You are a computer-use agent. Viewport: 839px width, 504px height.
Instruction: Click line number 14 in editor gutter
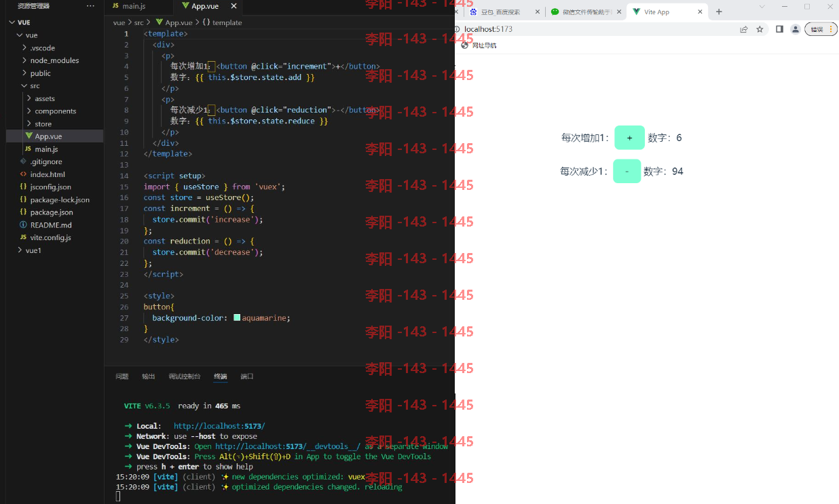(x=124, y=176)
